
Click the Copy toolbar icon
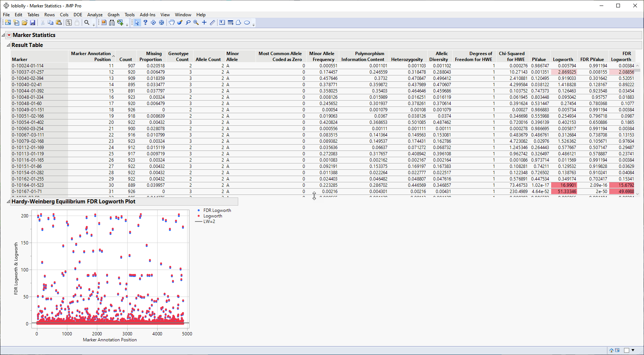[50, 23]
